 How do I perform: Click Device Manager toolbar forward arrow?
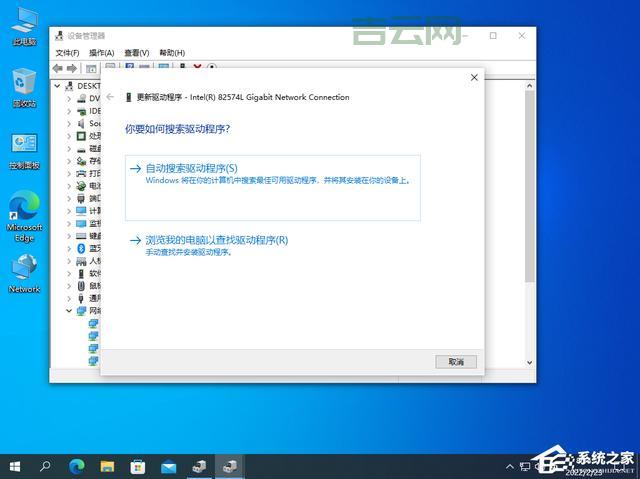72,68
